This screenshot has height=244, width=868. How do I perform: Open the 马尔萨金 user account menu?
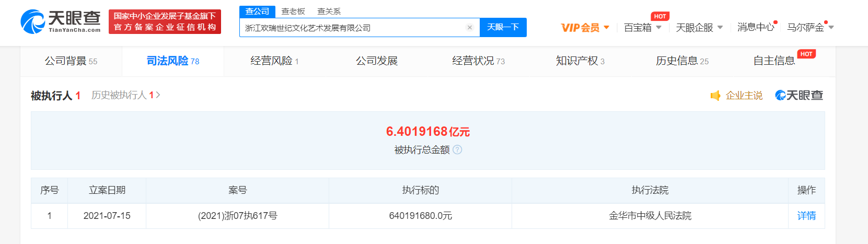click(810, 28)
